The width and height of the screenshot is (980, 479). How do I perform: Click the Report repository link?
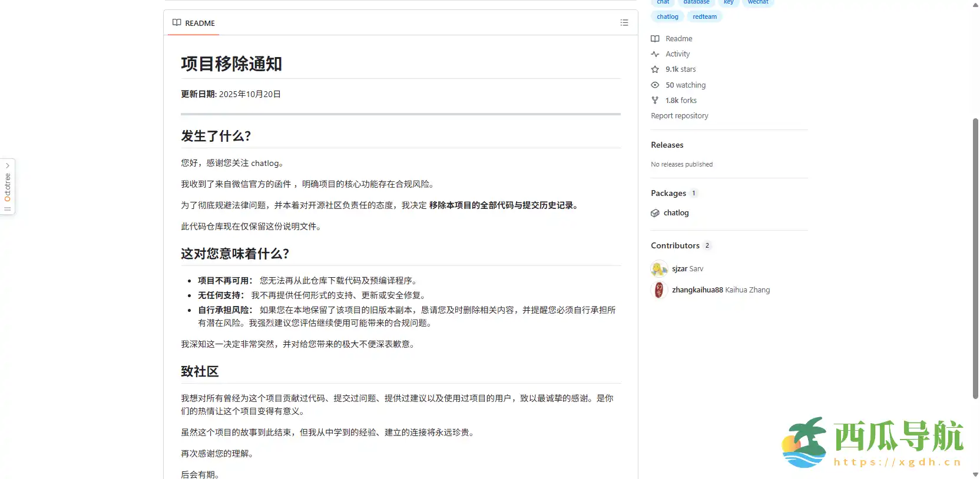point(679,116)
